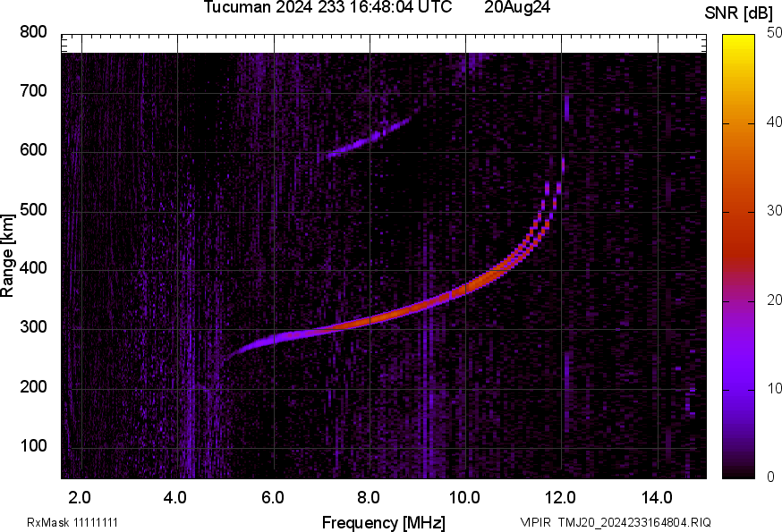The image size is (782, 532).
Task: Click the y-axis tick label 500
Action: click(33, 209)
